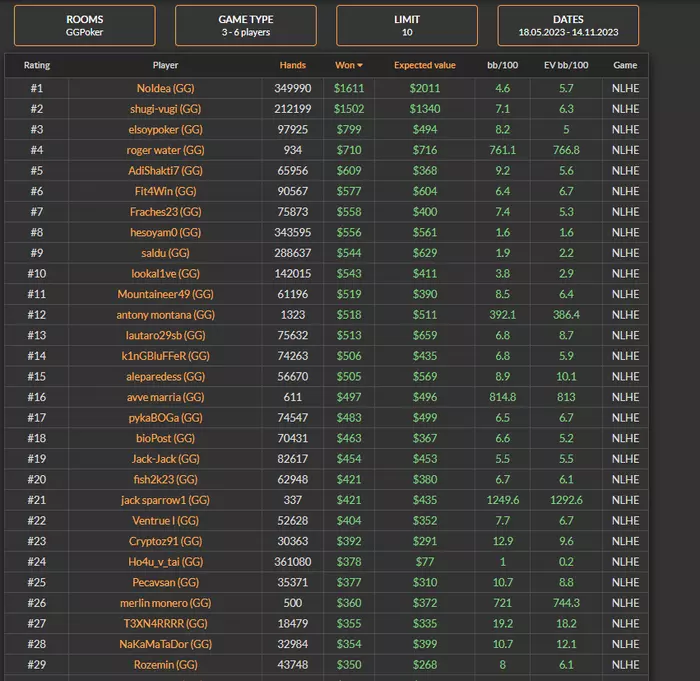Click won amount $350
Image resolution: width=700 pixels, height=681 pixels.
pos(349,664)
